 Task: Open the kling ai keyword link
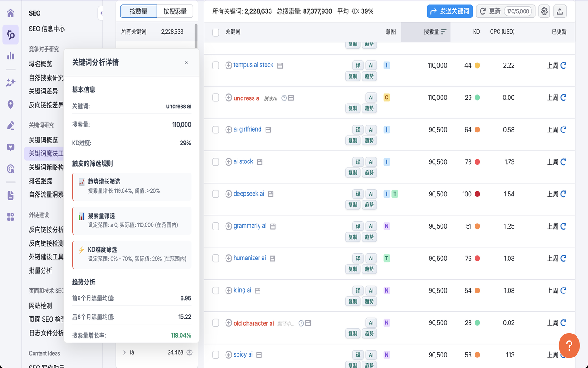242,290
